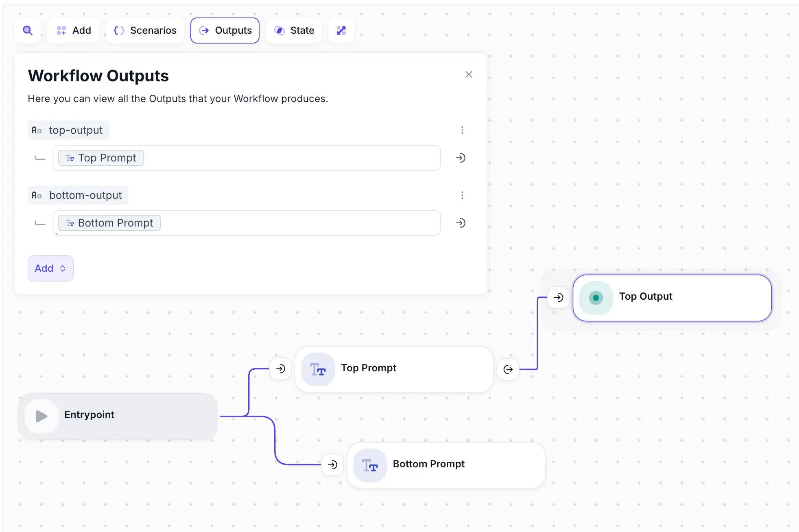Viewport: 799px width, 532px height.
Task: Expand the Add output dropdown
Action: tap(50, 268)
